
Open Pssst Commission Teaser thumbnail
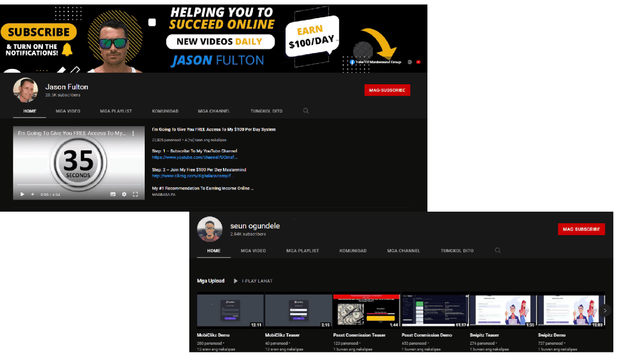coord(367,311)
